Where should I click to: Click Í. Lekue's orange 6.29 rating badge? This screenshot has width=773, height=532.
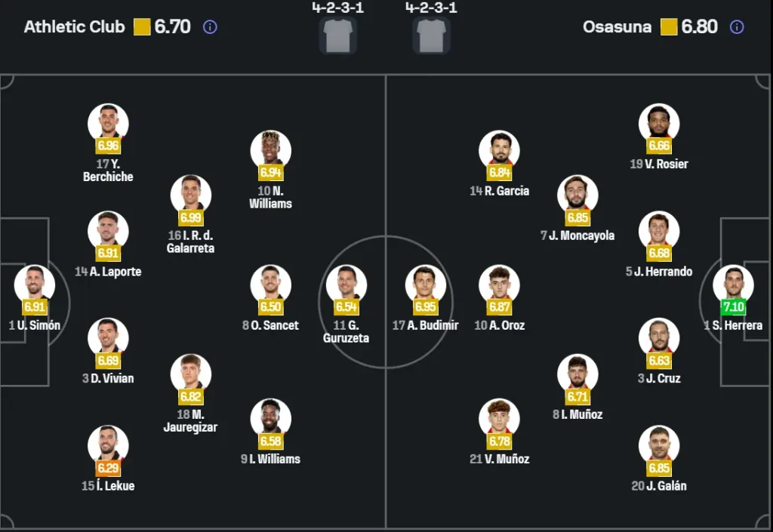click(108, 468)
